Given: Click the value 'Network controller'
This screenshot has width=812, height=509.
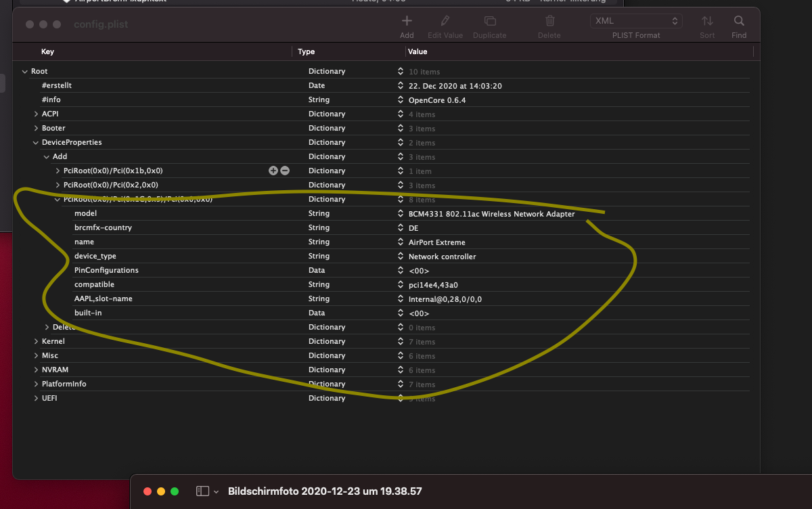Looking at the screenshot, I should tap(443, 257).
